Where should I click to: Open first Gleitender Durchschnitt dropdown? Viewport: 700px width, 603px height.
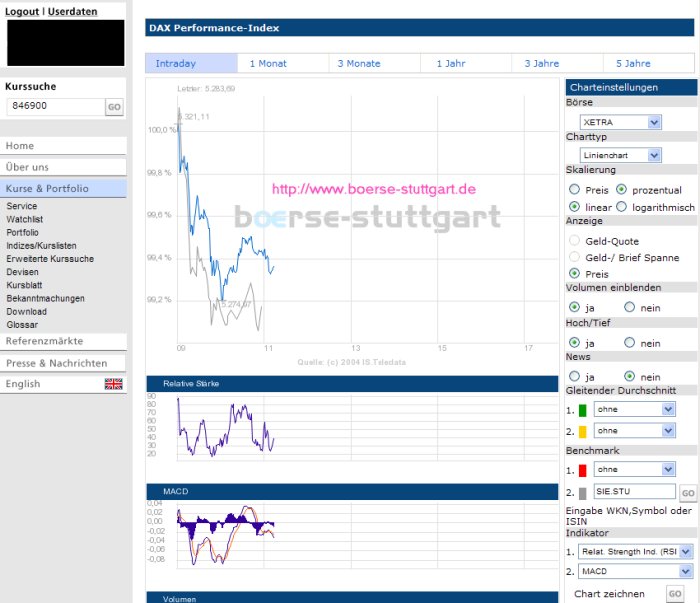click(x=634, y=409)
